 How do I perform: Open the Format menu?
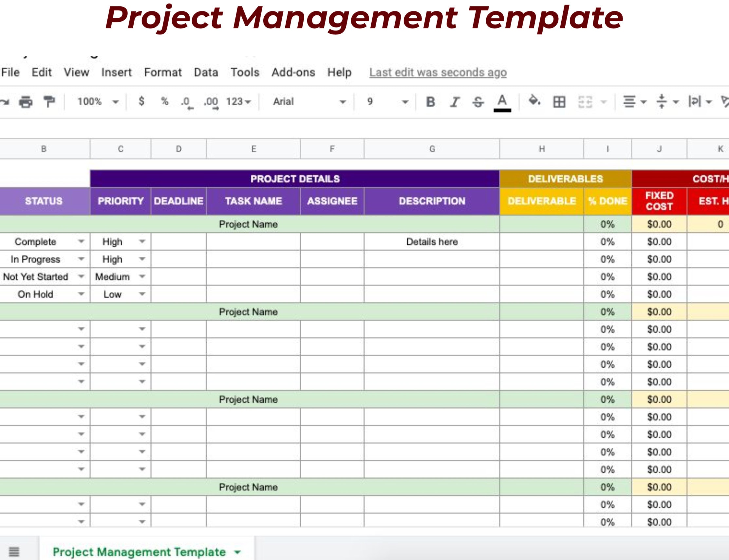tap(163, 72)
